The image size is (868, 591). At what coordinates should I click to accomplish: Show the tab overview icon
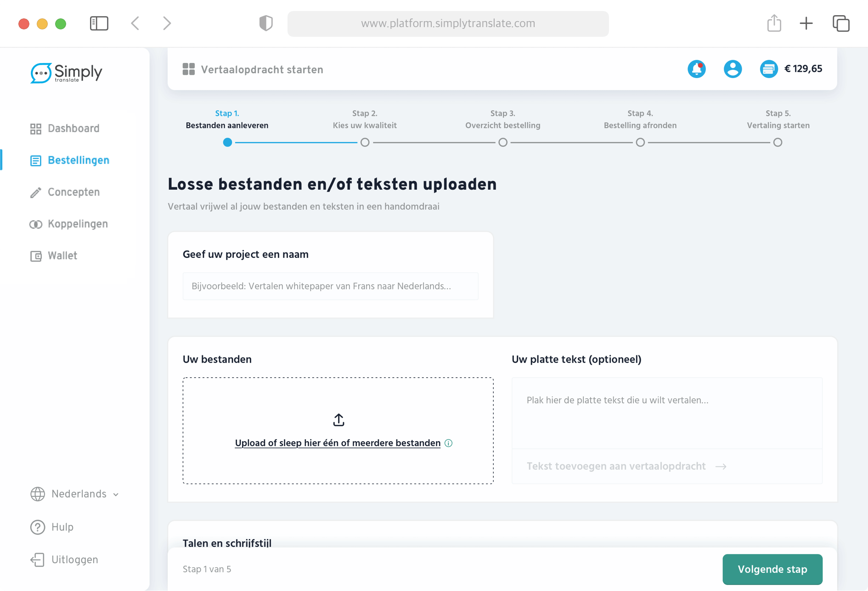coord(841,23)
